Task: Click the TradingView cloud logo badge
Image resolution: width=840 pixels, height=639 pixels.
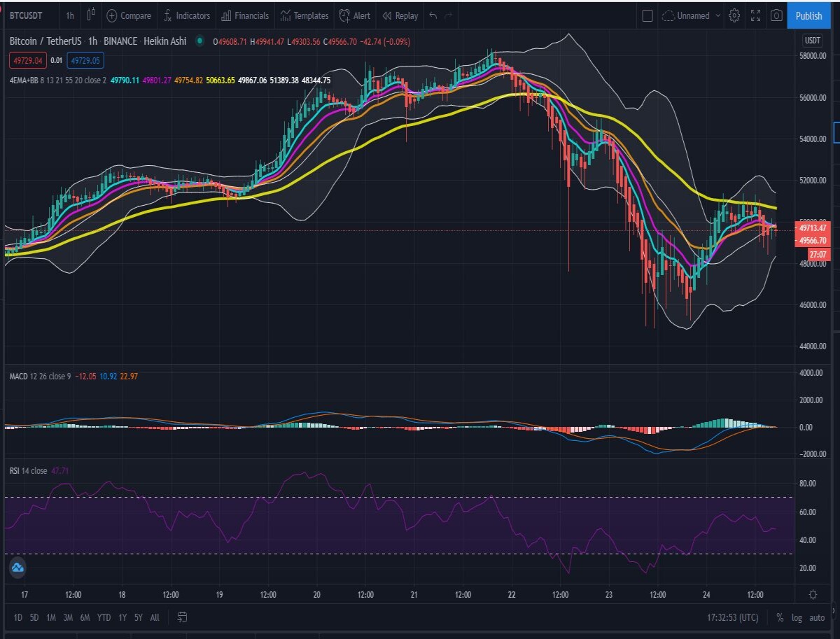Action: point(17,568)
